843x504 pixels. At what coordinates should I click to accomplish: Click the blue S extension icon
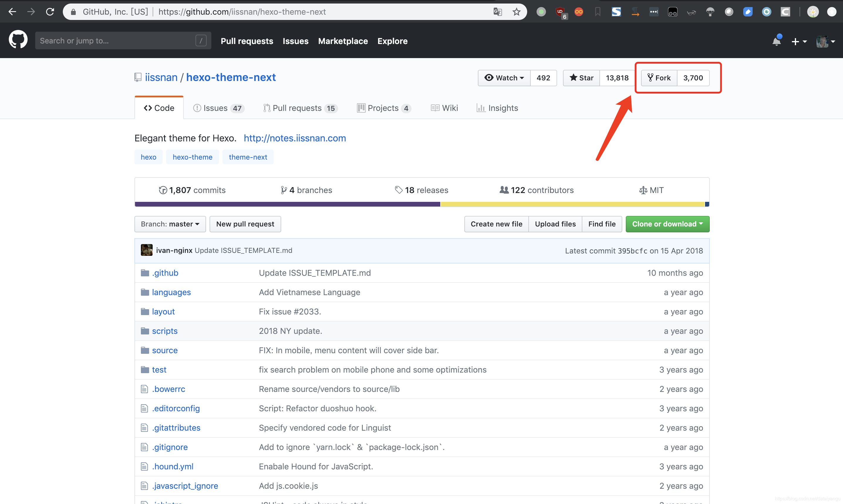(x=616, y=12)
